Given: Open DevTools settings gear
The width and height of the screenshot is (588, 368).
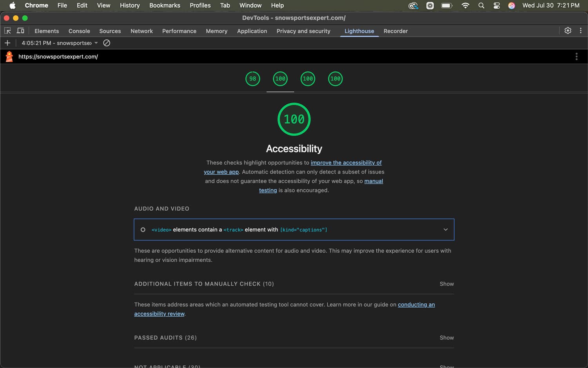Looking at the screenshot, I should (568, 30).
